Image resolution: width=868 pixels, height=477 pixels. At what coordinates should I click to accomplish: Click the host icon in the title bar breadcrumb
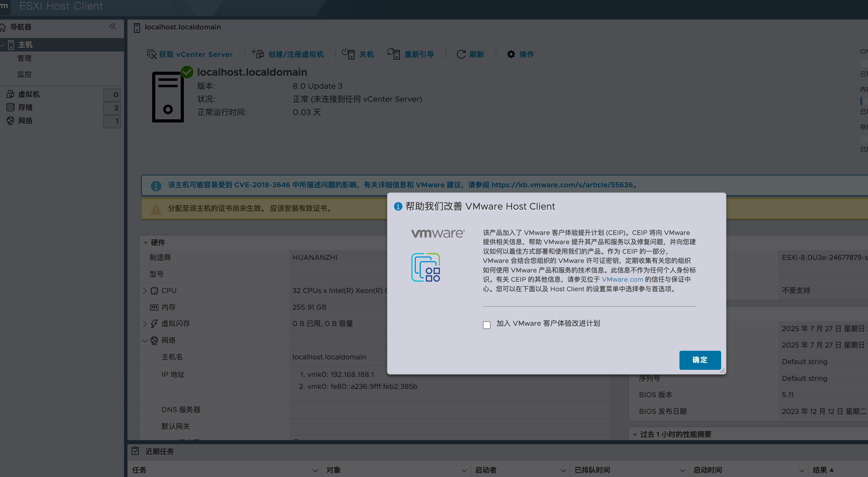point(137,28)
